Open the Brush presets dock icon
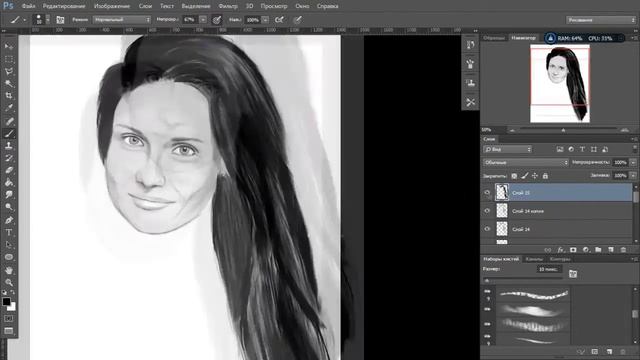 470,64
